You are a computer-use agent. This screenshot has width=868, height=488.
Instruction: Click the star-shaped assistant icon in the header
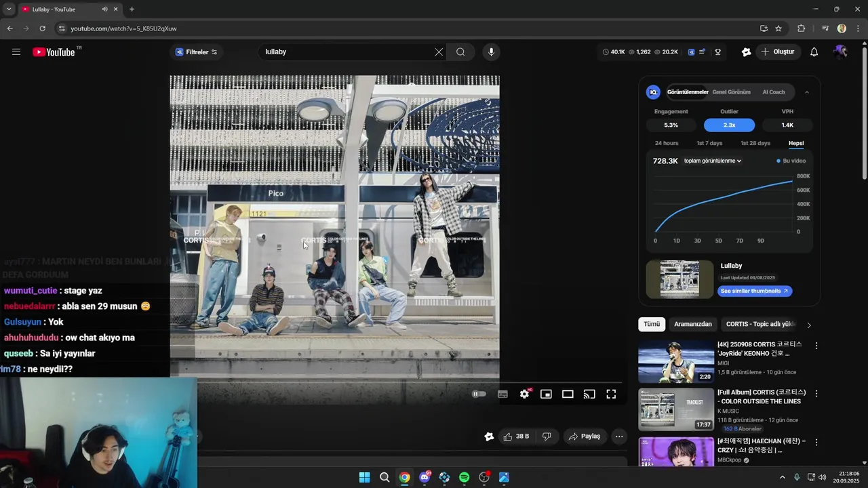pos(747,52)
